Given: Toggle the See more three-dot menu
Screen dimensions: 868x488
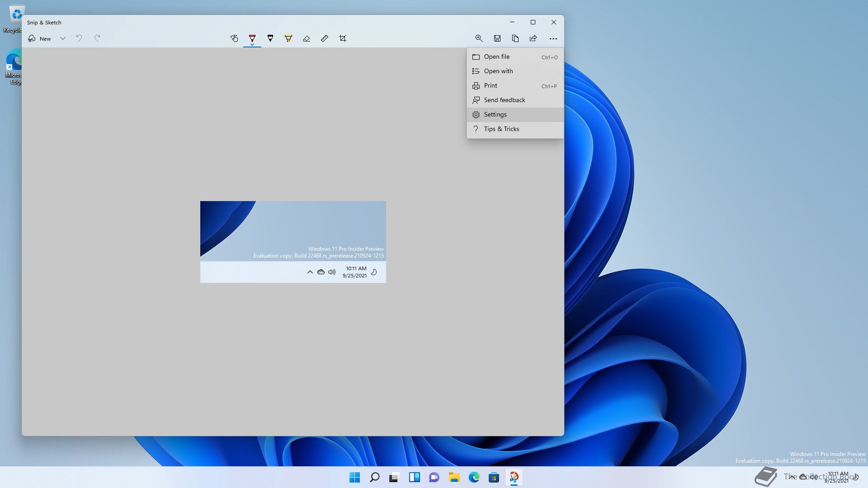Looking at the screenshot, I should point(553,38).
